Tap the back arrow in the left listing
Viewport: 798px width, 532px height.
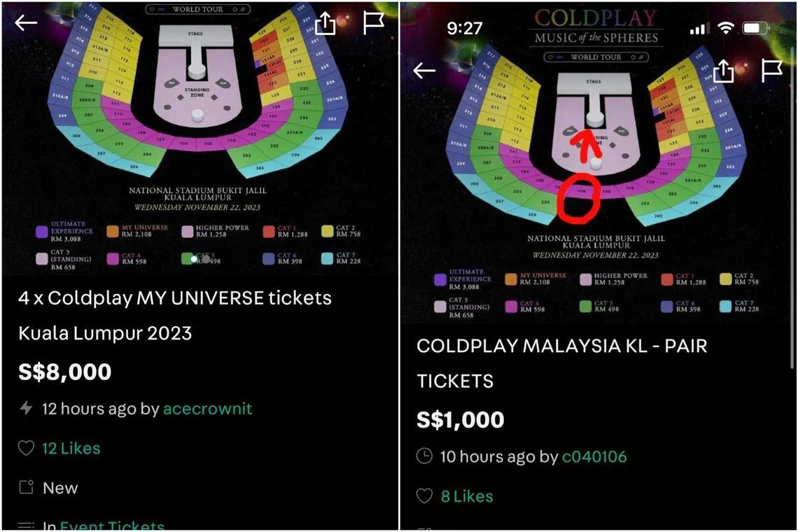(x=26, y=23)
